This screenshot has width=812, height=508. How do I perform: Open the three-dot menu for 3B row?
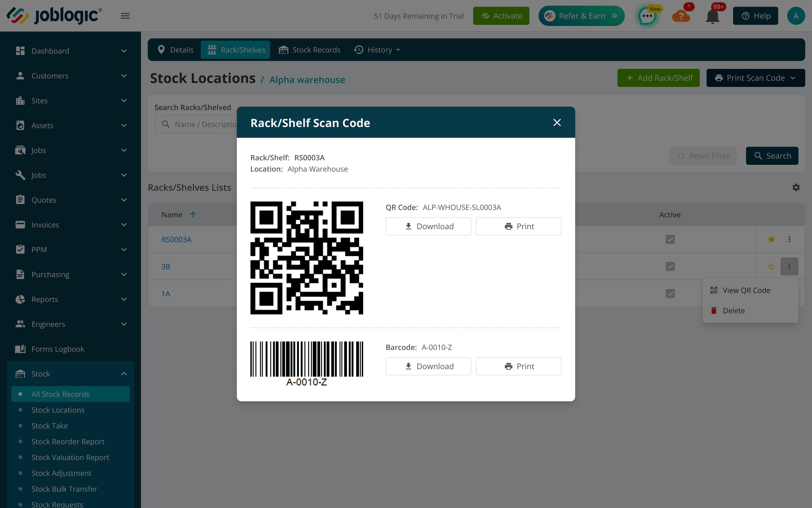[x=789, y=266]
